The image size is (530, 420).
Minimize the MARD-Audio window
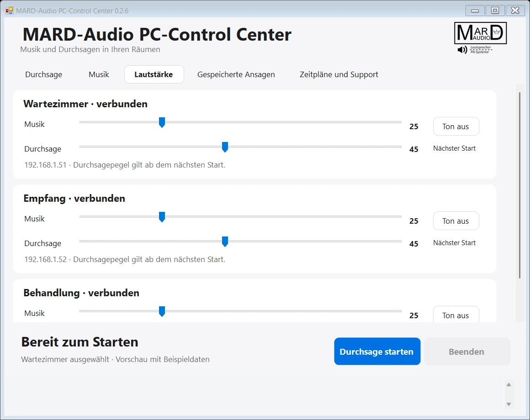tap(475, 10)
